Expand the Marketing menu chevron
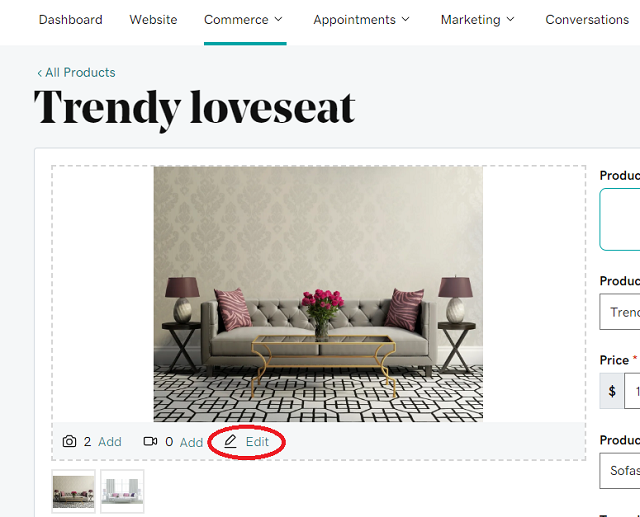Viewport: 640px width, 517px height. [510, 19]
